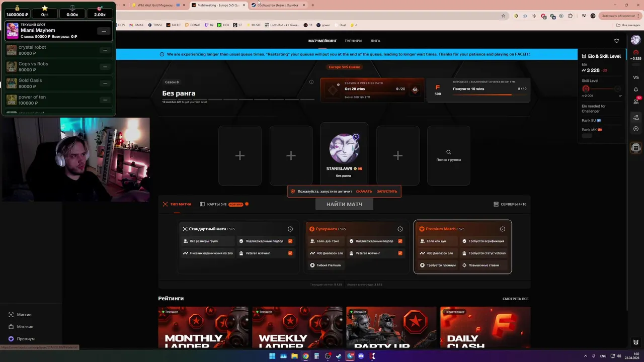Click info icon on Premium Match card

[x=502, y=229]
